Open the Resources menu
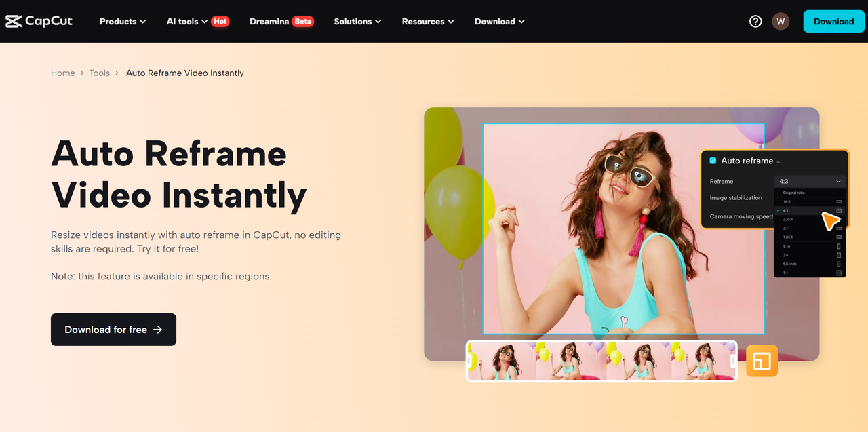Viewport: 868px width, 432px height. 428,22
